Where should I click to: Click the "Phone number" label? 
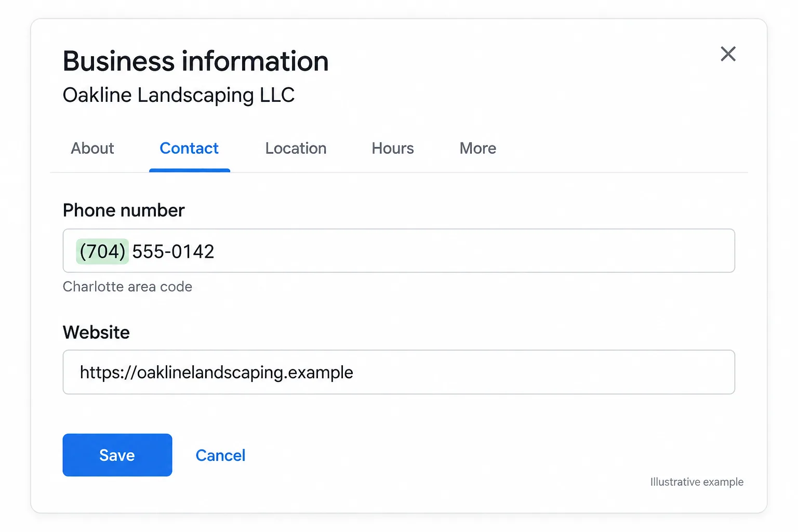tap(124, 210)
